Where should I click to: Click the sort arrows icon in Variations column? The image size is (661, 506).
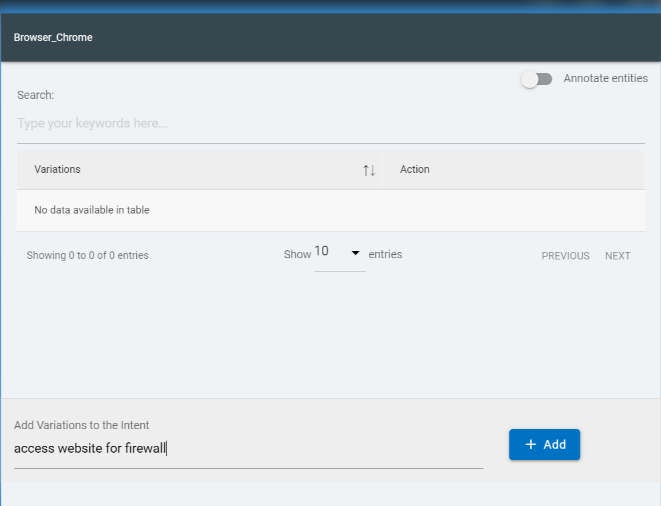[369, 170]
